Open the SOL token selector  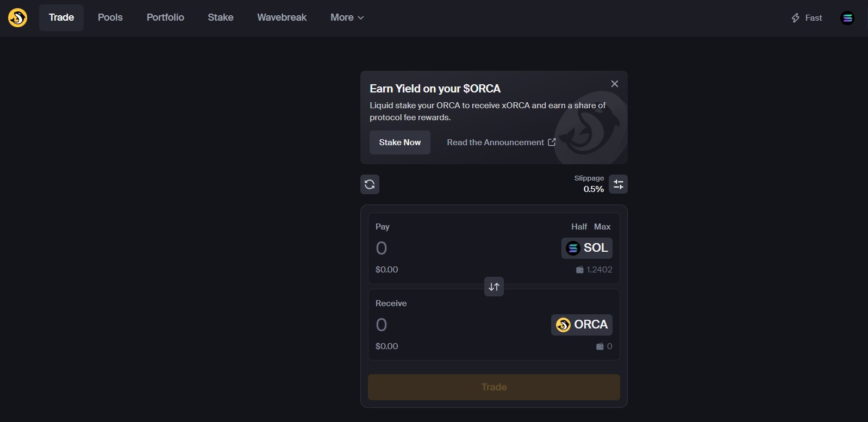[x=587, y=248]
